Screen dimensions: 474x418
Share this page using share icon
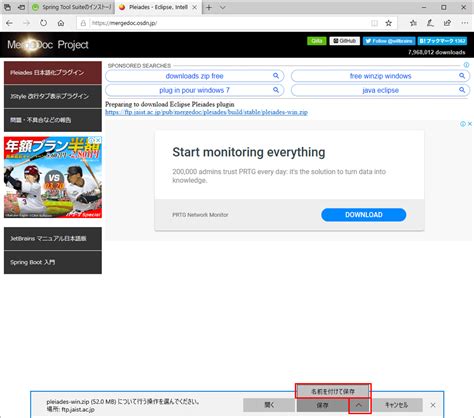point(447,23)
